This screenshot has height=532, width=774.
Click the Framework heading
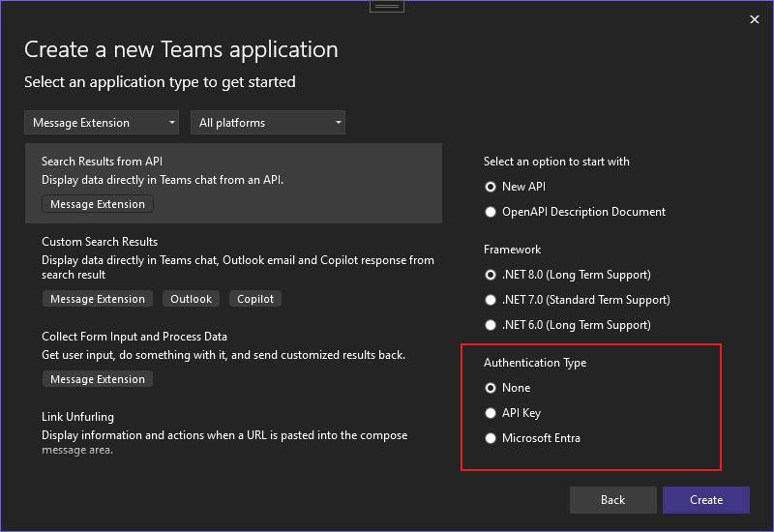[513, 250]
